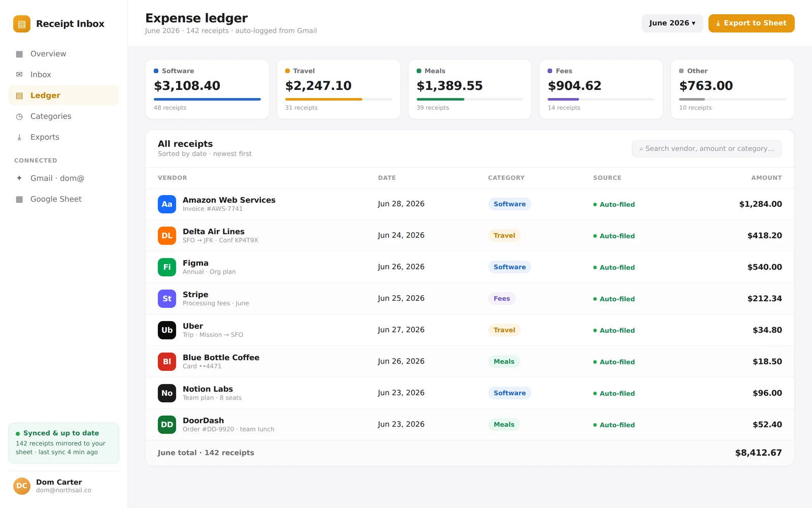The image size is (812, 508).
Task: Click the Software tag on the Figma row
Action: click(510, 267)
